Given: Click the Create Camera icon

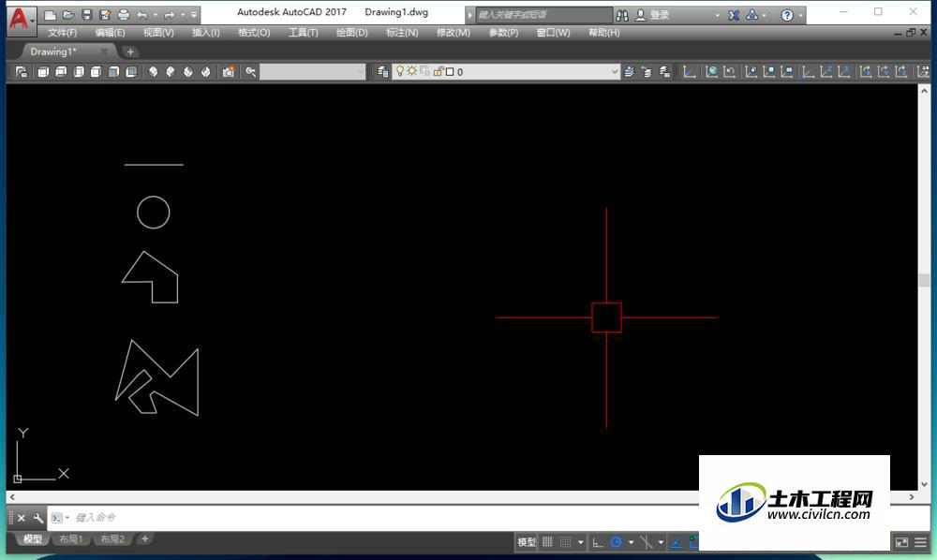Looking at the screenshot, I should (x=229, y=72).
